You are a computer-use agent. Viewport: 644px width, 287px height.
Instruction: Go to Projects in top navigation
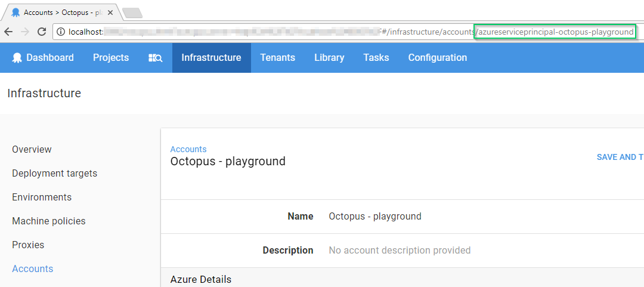pos(111,57)
